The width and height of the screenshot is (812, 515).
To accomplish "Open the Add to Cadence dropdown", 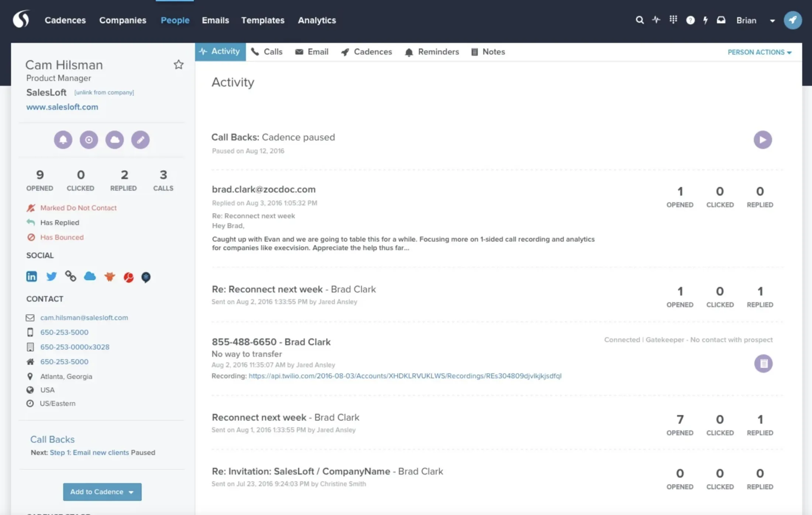I will click(102, 492).
